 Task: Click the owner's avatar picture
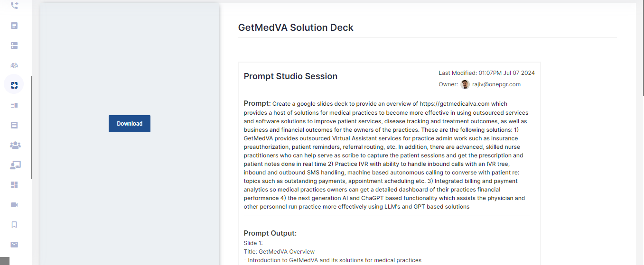465,84
